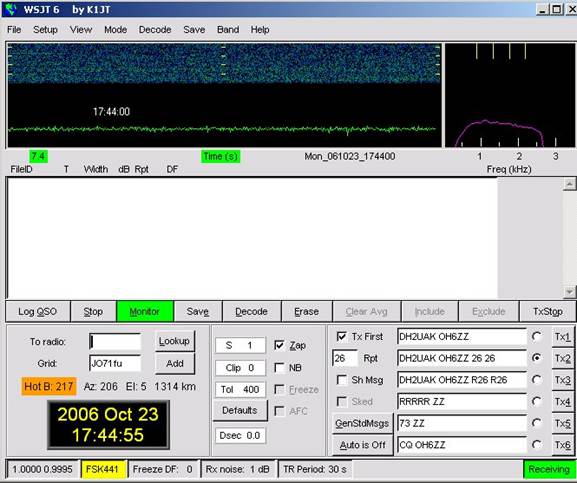Select radio button for CQ OH6ZZ message
Screen dimensions: 577x483
(537, 445)
